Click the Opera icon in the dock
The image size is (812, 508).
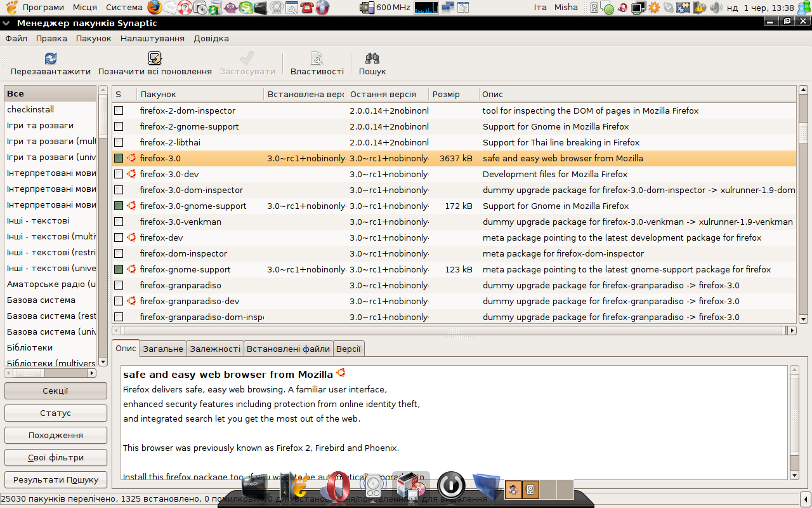click(337, 486)
